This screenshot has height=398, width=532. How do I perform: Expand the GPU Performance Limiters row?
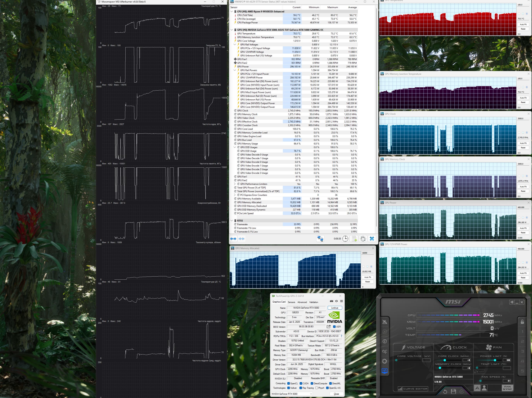(235, 184)
